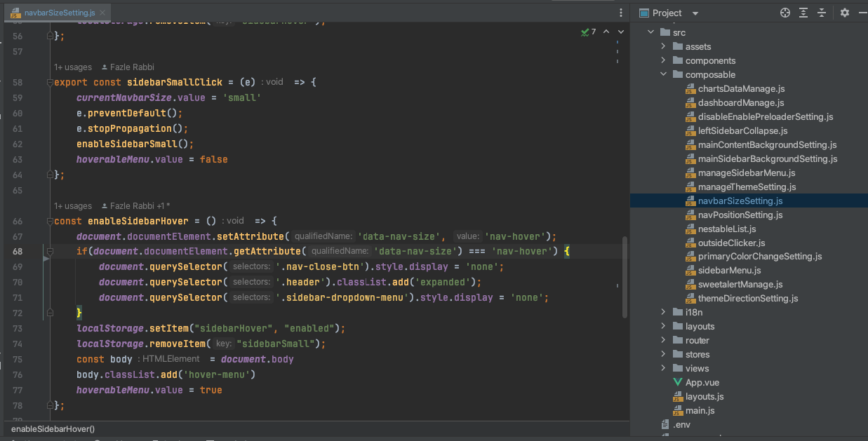Select the navbarSizeSetting.js editor tab

click(x=59, y=13)
